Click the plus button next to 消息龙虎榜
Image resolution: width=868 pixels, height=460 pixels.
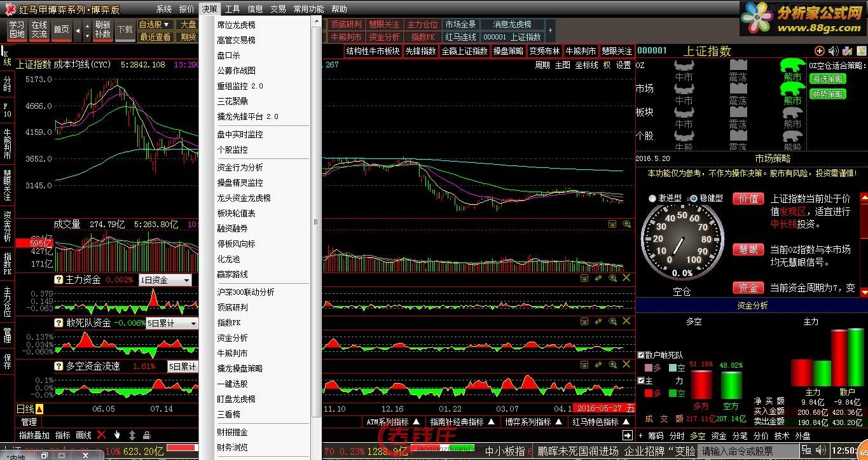point(551,31)
